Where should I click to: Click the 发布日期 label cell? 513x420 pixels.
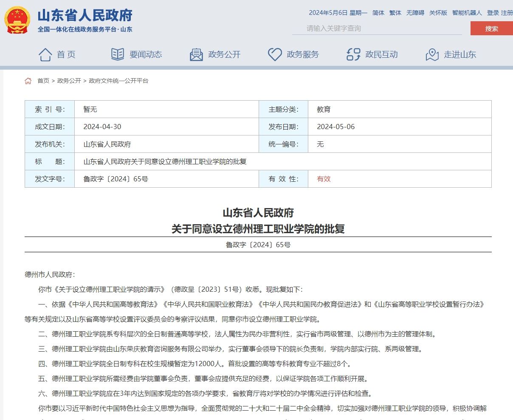point(284,127)
